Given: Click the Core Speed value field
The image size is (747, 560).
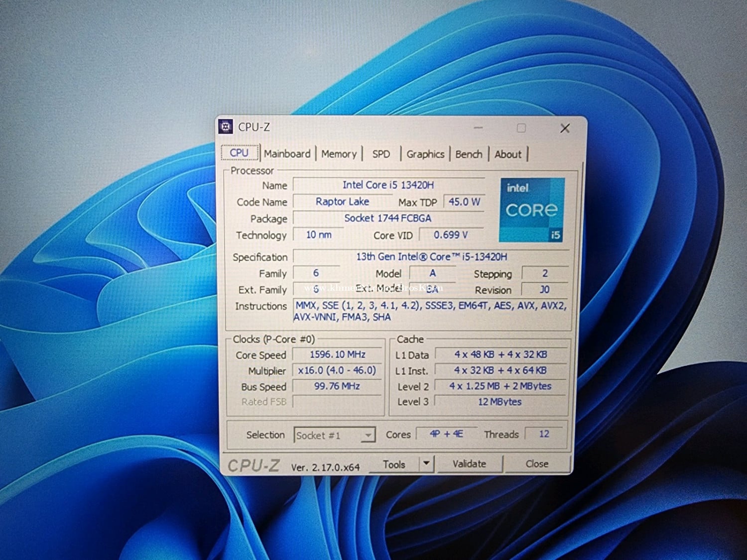Looking at the screenshot, I should coord(337,354).
